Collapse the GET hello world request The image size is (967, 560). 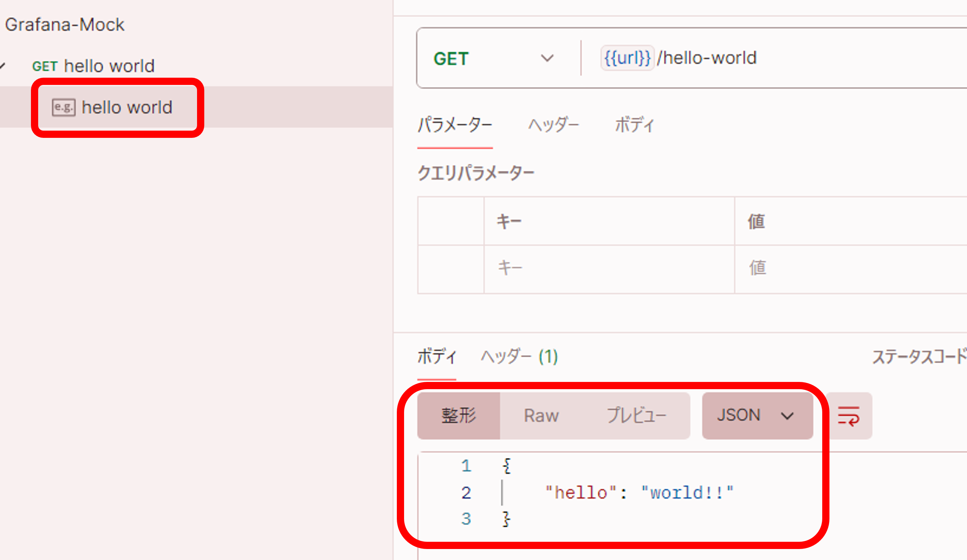pos(2,66)
